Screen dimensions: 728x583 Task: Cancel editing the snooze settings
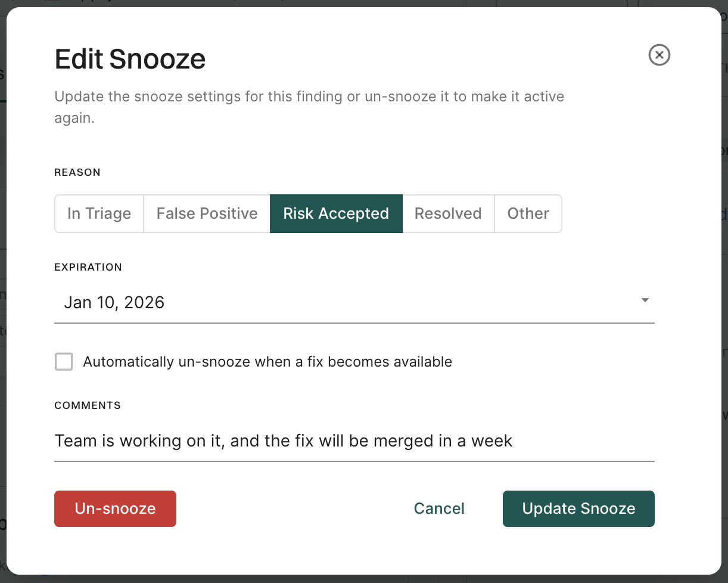(x=439, y=508)
